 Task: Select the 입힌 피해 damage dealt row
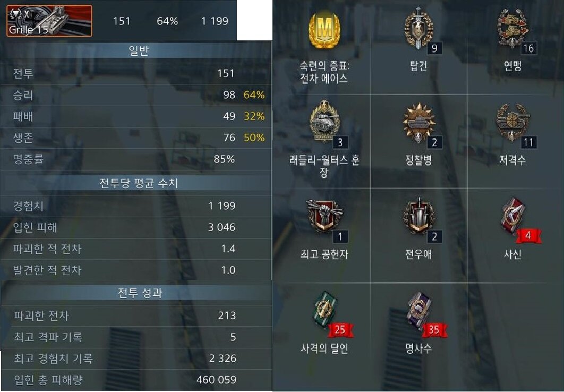pos(136,227)
